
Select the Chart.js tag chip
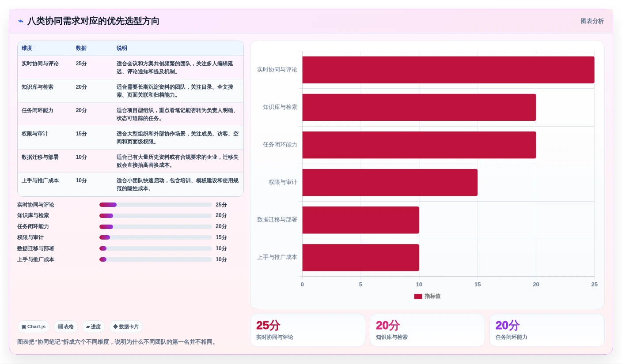tap(34, 327)
